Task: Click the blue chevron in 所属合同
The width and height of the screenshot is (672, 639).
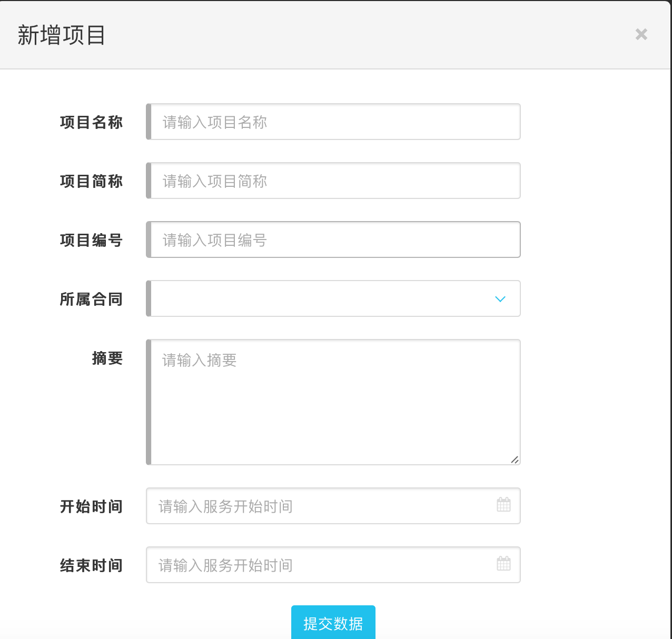Action: (500, 299)
